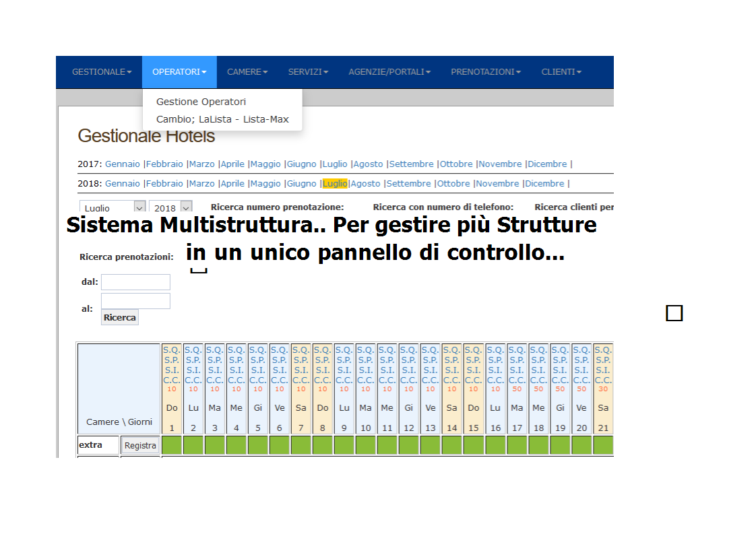Go to Dicembre 2017

(x=547, y=164)
